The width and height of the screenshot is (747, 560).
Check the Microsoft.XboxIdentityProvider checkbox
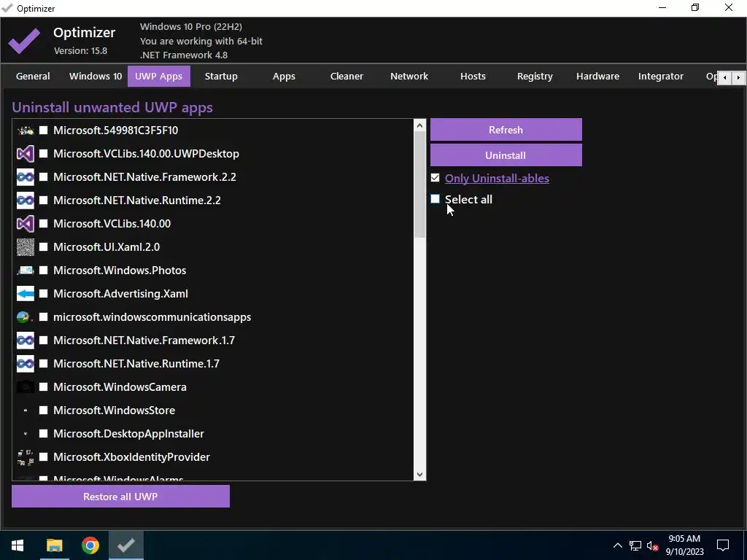(x=43, y=457)
